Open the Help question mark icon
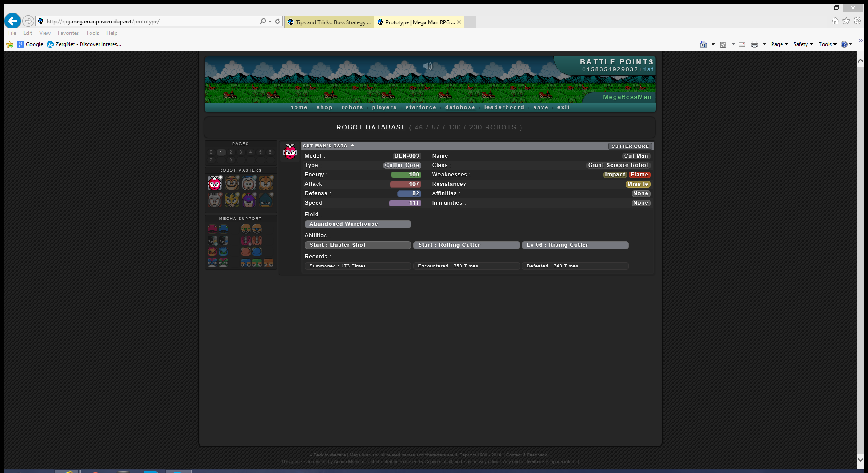 click(x=844, y=44)
